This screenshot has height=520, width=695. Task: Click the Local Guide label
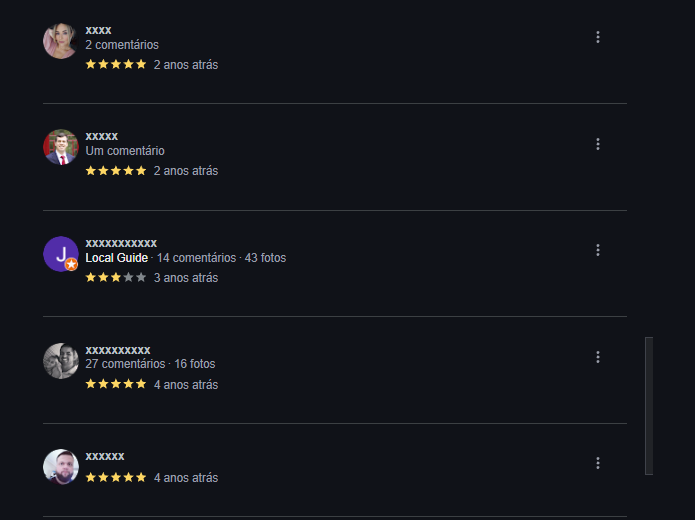[116, 258]
